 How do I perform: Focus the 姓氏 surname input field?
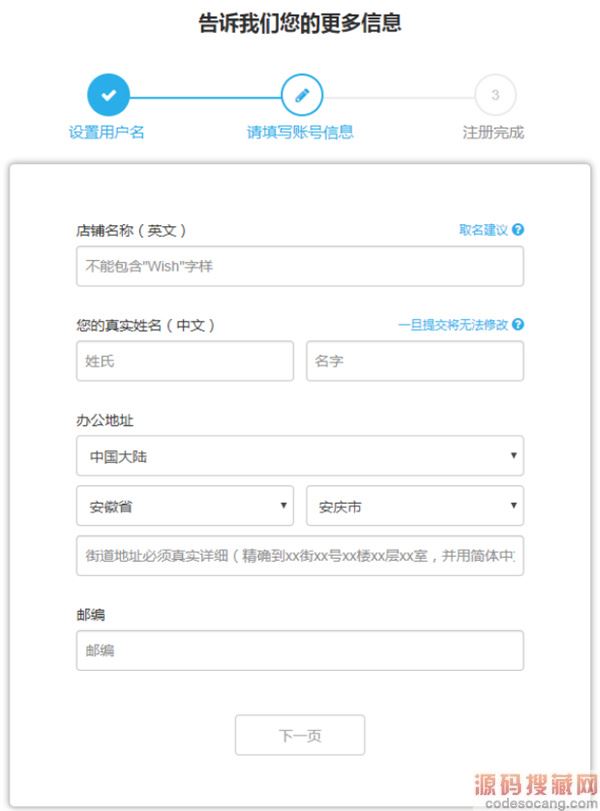(x=185, y=361)
